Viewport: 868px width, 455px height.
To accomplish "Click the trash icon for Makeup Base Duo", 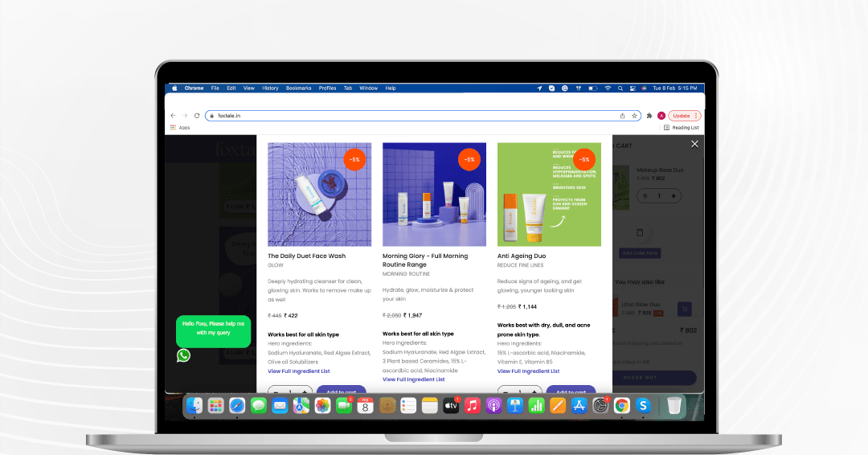I will 645,196.
